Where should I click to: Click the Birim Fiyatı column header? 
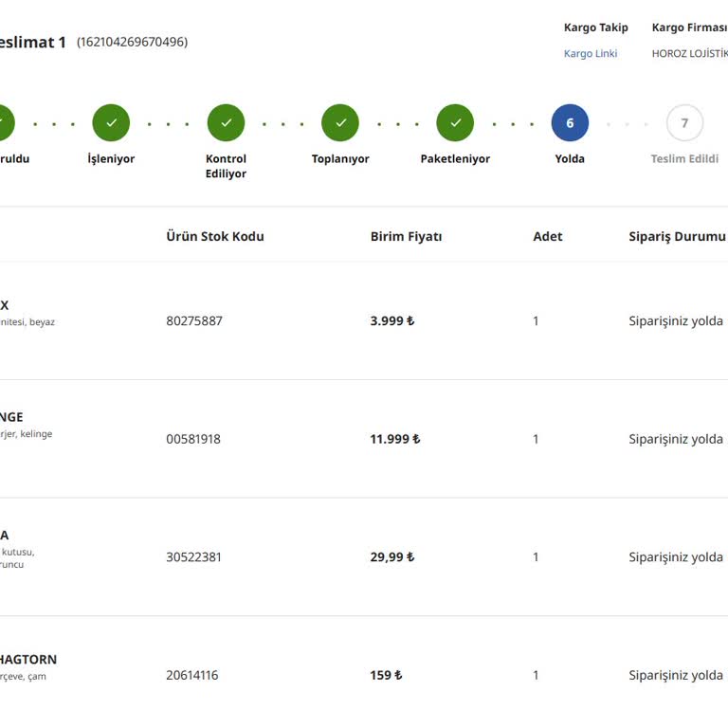pos(406,236)
